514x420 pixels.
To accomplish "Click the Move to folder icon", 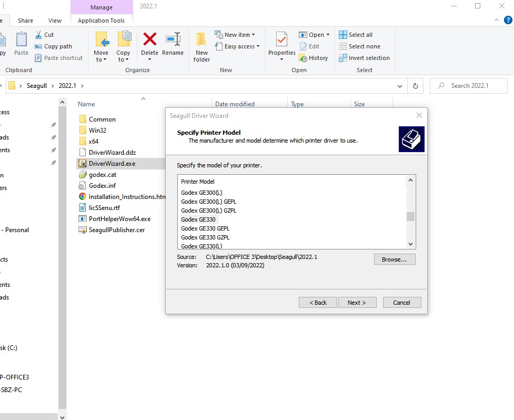I will click(102, 39).
